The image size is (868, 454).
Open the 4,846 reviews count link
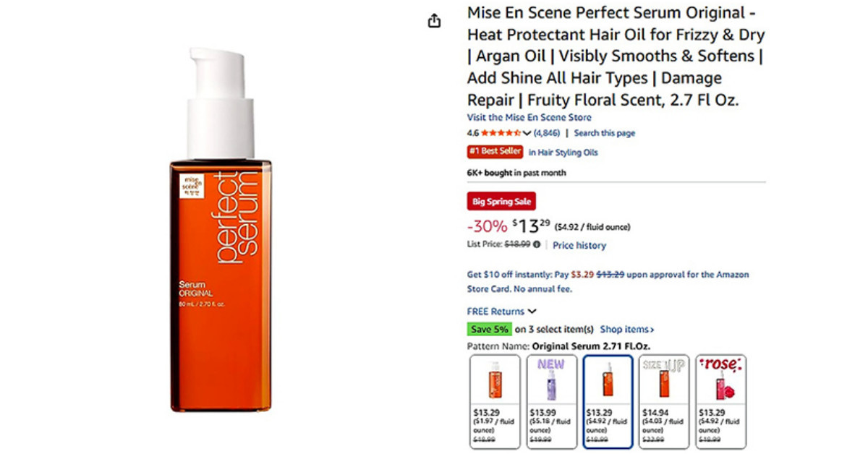point(547,133)
